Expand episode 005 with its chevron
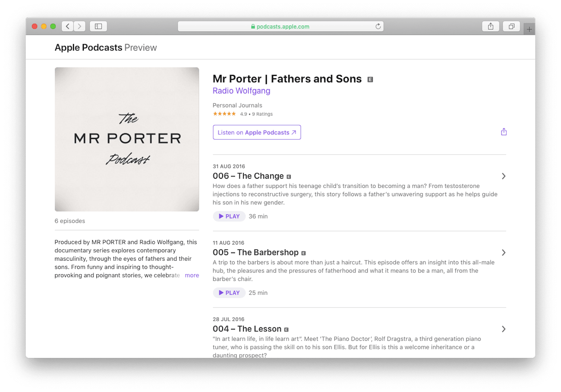This screenshot has width=561, height=392. (x=503, y=253)
